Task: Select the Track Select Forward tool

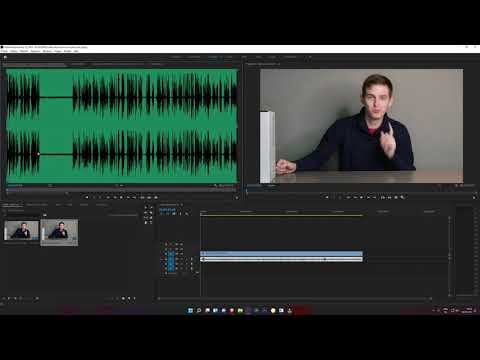Action: pyautogui.click(x=151, y=207)
